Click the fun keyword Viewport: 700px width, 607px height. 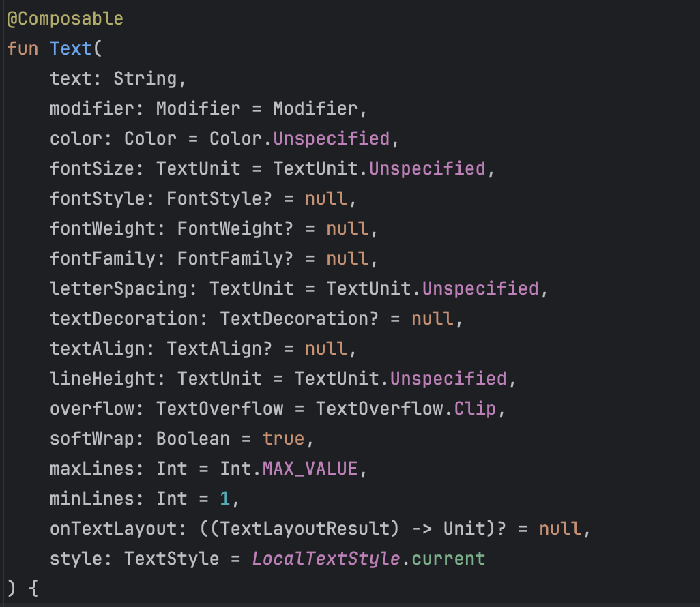23,48
